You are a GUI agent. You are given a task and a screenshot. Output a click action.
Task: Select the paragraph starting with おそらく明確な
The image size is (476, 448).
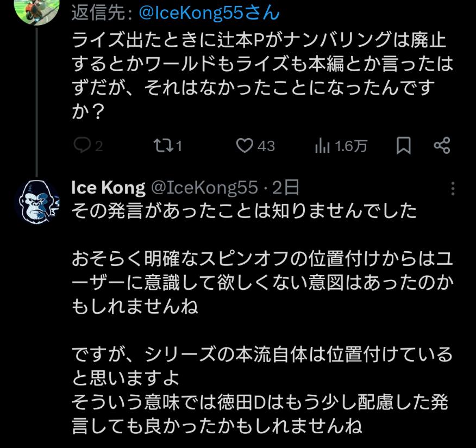pyautogui.click(x=262, y=283)
